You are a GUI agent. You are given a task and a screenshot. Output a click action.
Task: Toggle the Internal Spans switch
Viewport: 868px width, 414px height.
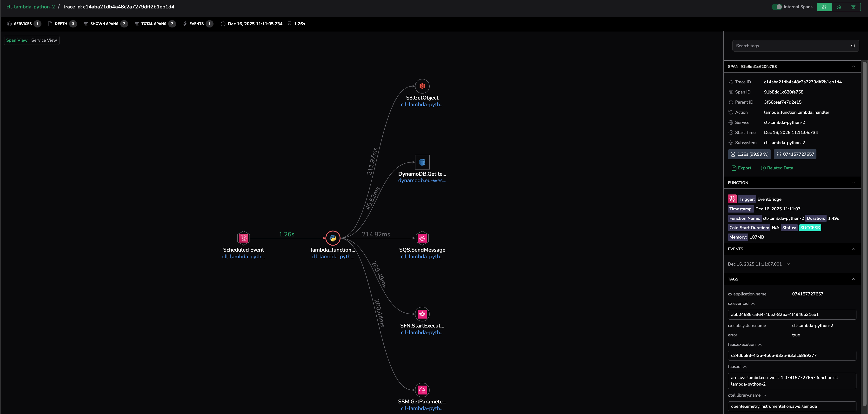[777, 7]
